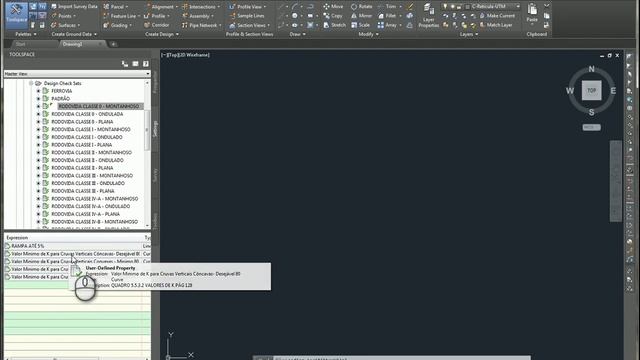
Task: Click the Sample Lines tool
Action: 247,16
